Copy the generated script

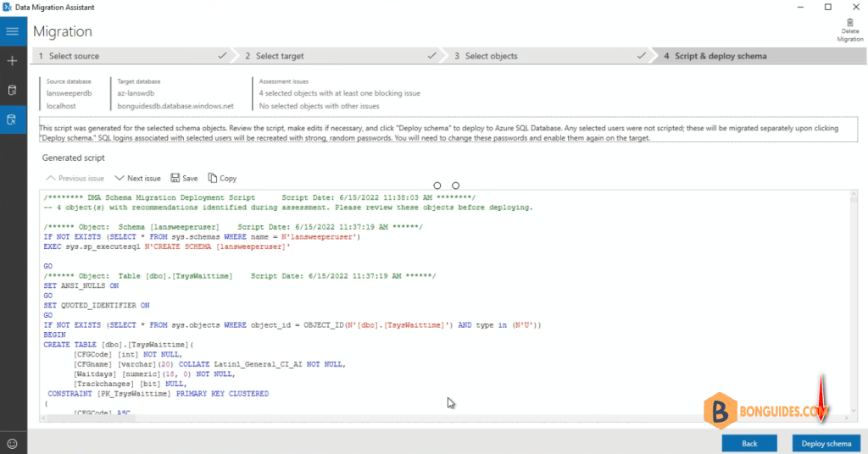(222, 178)
